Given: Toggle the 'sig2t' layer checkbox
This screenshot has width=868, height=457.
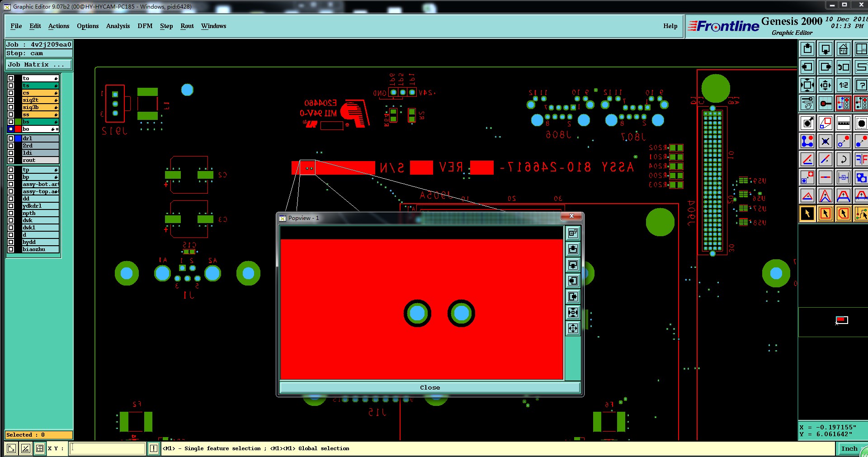Looking at the screenshot, I should [11, 100].
